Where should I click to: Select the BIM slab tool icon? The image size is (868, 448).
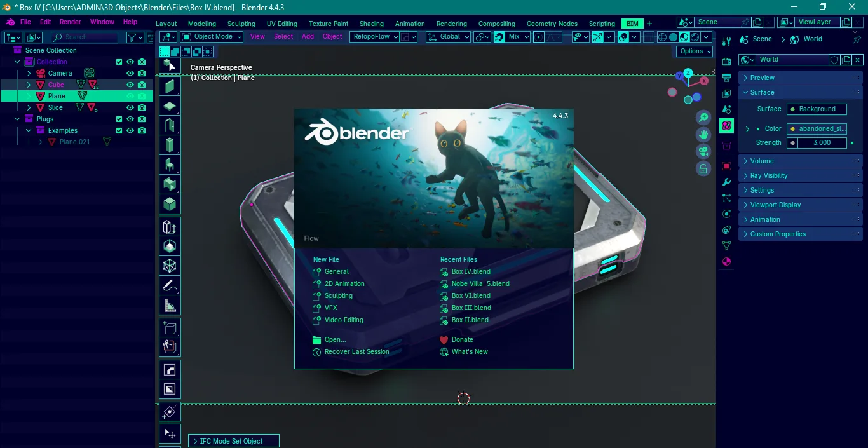(170, 105)
